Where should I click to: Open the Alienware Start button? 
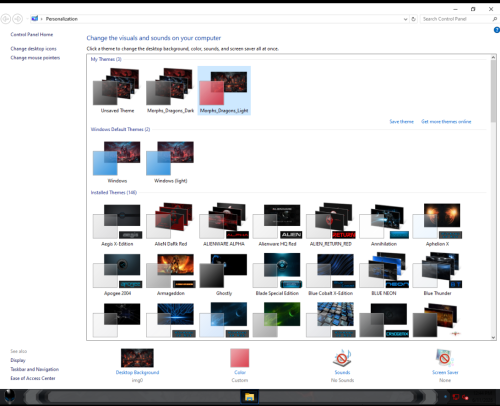(9, 397)
